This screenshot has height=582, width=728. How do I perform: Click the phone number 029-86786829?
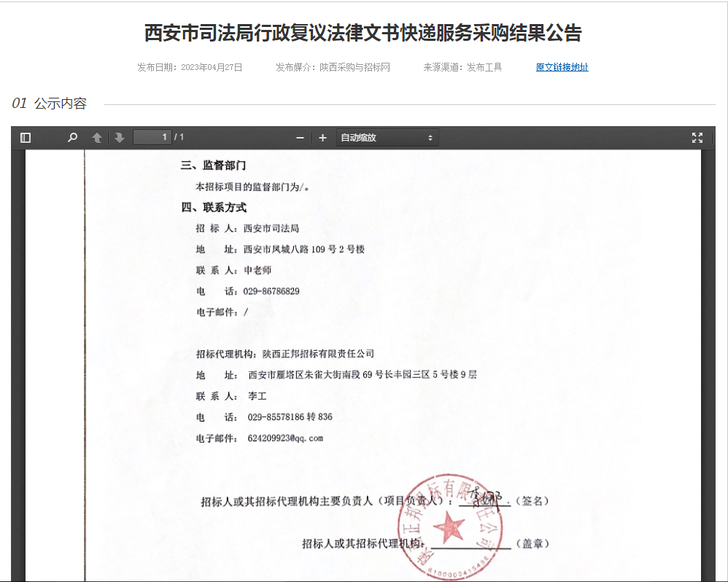point(271,291)
